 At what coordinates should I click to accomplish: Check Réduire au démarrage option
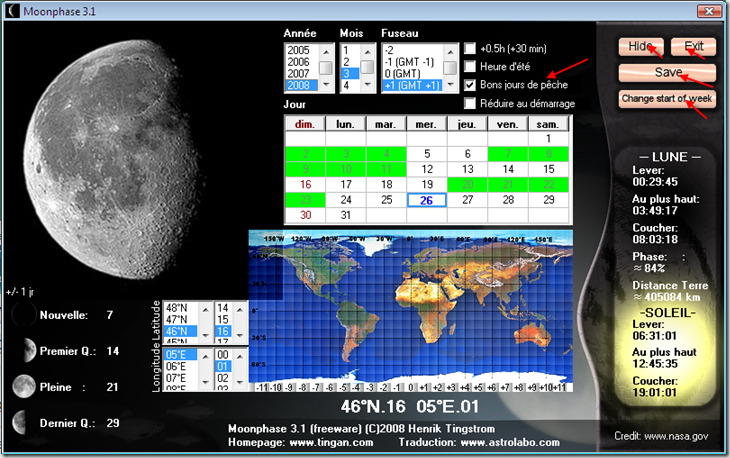pyautogui.click(x=472, y=103)
